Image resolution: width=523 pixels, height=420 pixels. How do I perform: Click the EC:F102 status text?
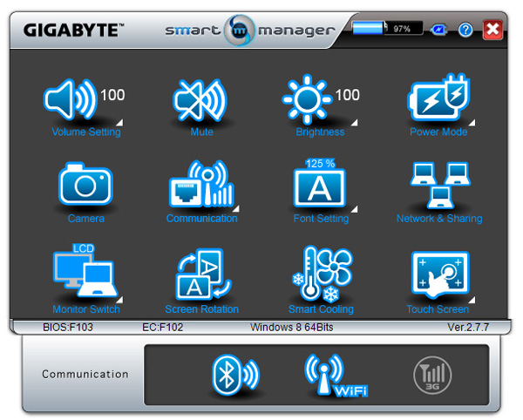point(163,328)
